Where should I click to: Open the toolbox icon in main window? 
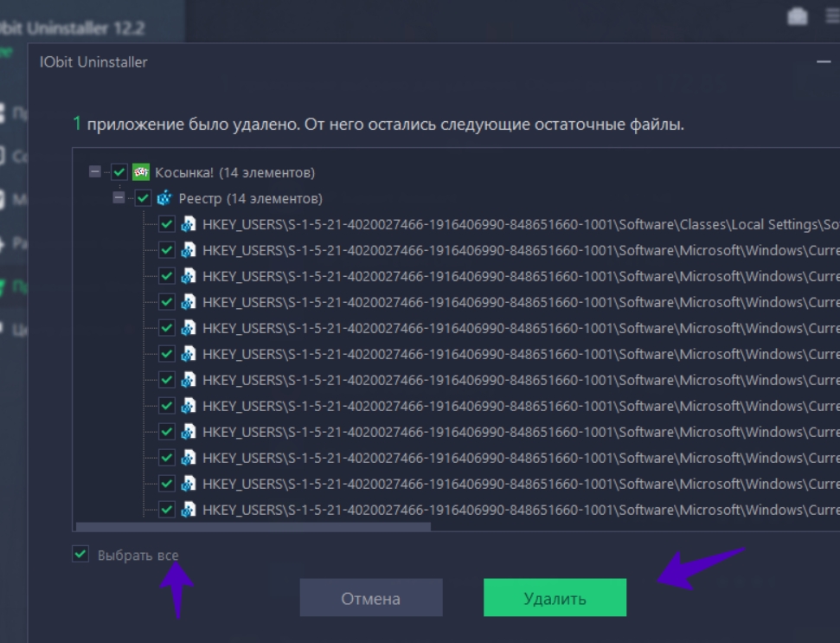pos(797,16)
